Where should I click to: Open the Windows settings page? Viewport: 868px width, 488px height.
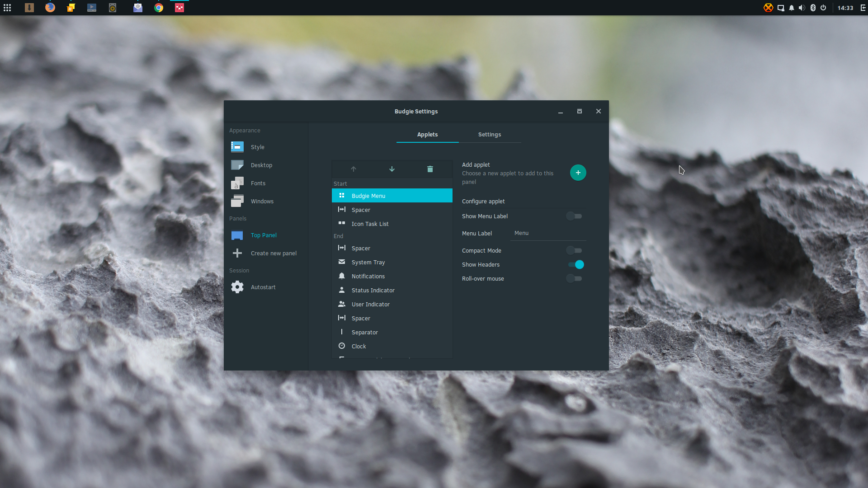(266, 202)
